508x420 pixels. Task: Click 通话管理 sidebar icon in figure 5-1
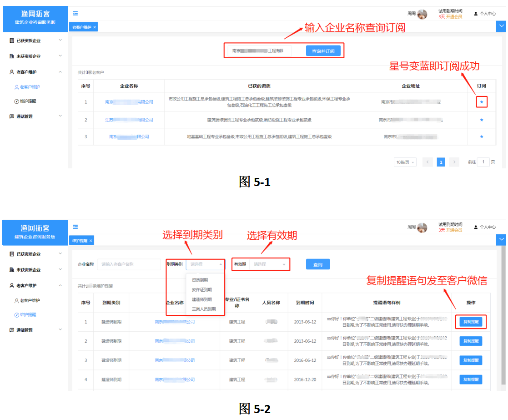point(12,116)
